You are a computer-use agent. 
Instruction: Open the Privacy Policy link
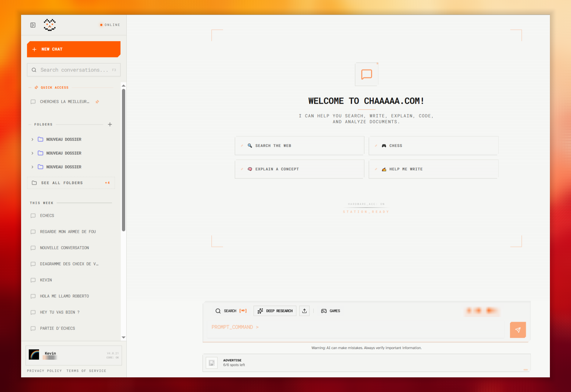coord(45,371)
